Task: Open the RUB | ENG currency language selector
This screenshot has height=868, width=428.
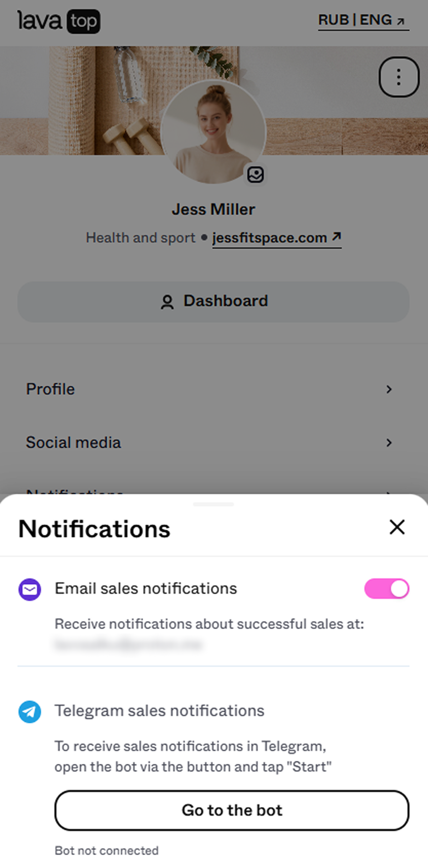Action: 363,21
